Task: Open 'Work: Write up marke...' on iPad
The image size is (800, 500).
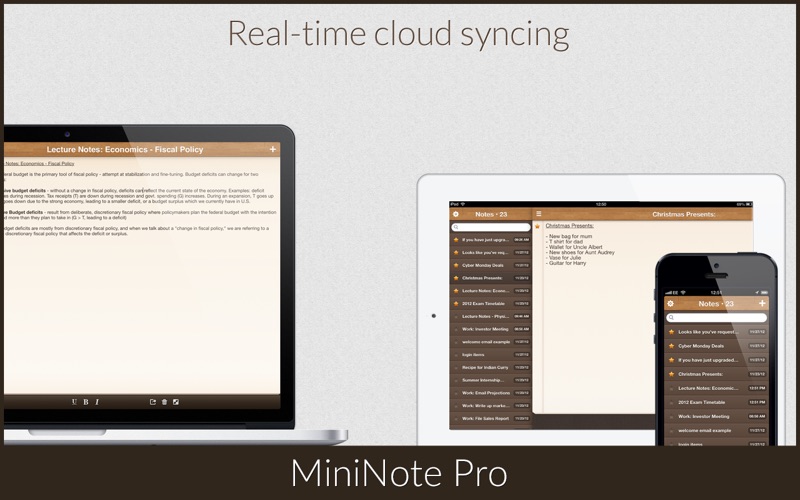Action: pos(491,406)
